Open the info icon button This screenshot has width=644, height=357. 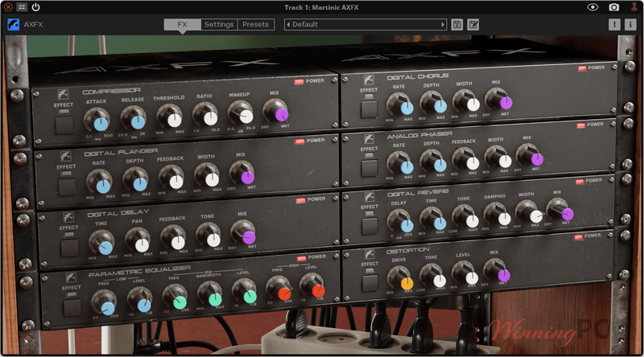[x=630, y=24]
